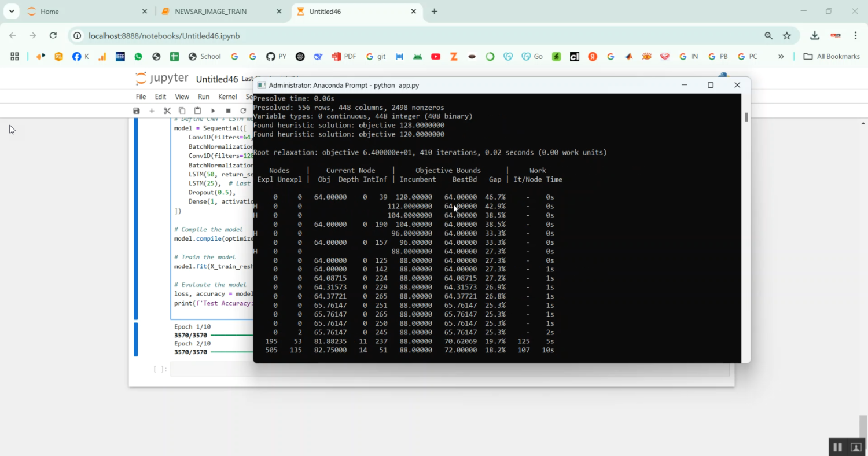The width and height of the screenshot is (868, 456).
Task: Open the PDF bookmark
Action: coord(344,56)
